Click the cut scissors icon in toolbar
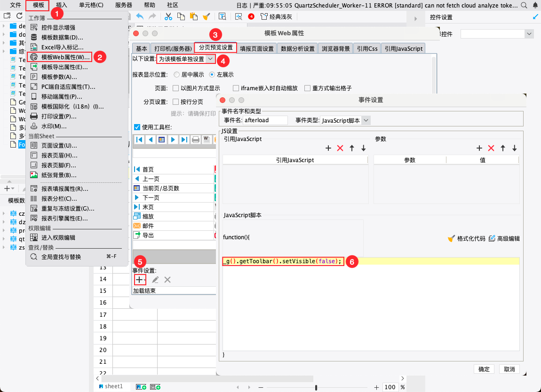Screen dimensions: 541x392 (168, 16)
